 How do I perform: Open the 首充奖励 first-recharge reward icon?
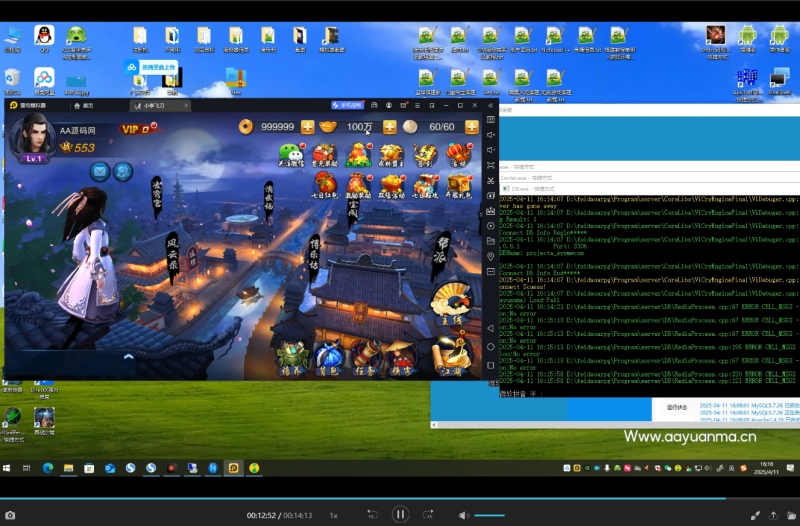(324, 155)
